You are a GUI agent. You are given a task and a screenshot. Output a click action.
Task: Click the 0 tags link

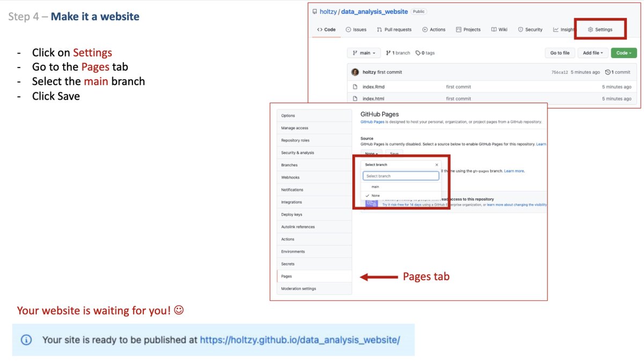(x=425, y=53)
